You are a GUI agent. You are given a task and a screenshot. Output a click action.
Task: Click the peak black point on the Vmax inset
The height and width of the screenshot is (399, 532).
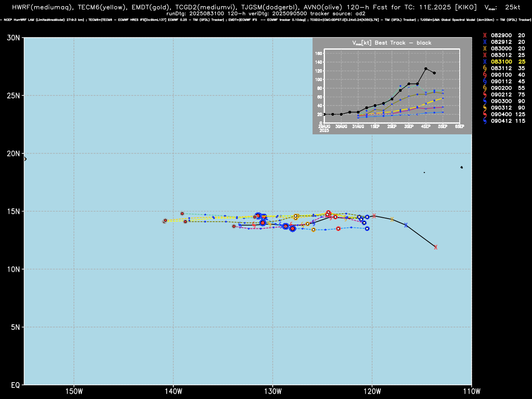(x=426, y=69)
